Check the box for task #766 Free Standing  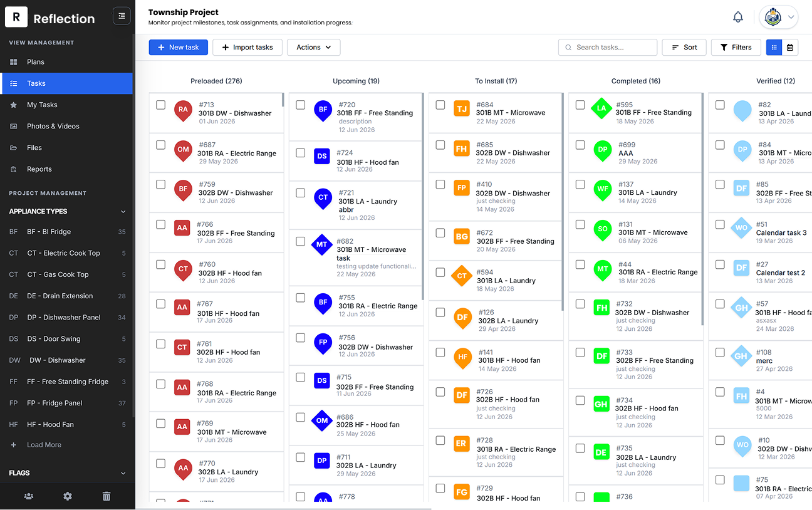click(x=161, y=224)
